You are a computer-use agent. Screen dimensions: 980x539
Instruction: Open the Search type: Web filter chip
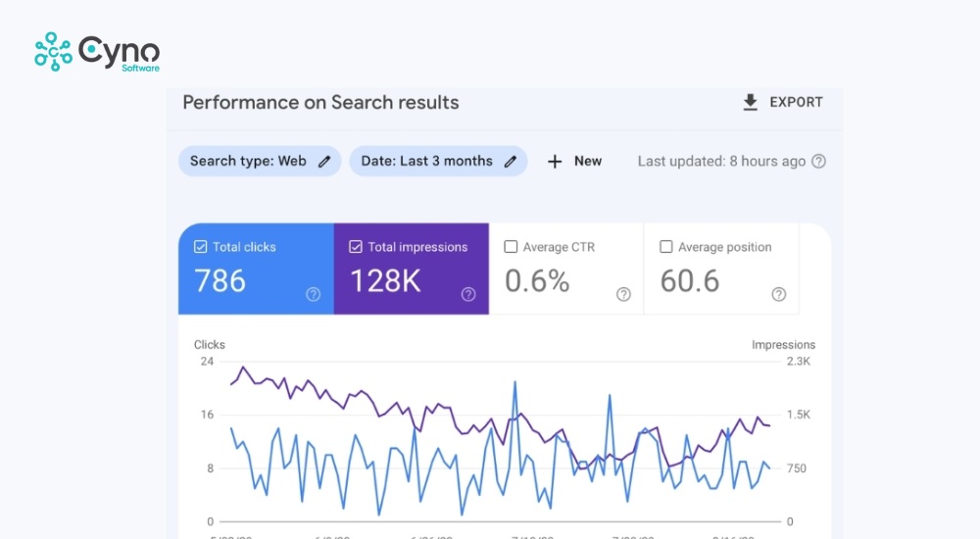point(248,162)
